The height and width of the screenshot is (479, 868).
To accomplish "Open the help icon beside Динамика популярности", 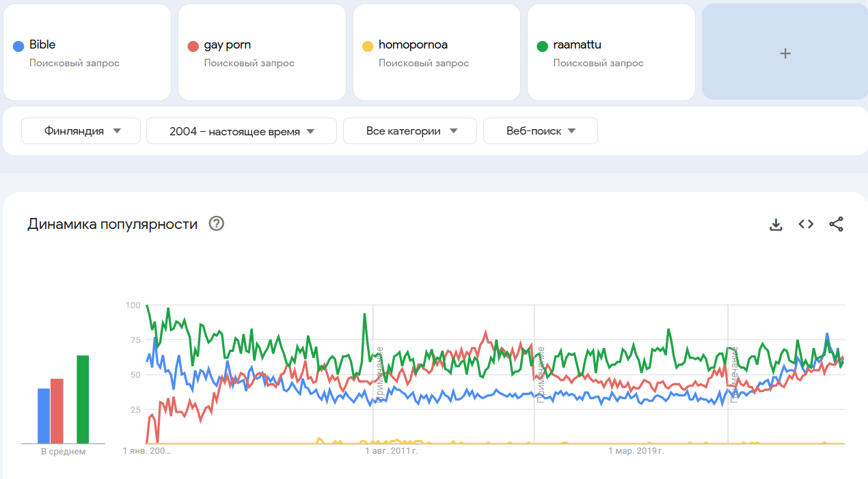I will click(217, 223).
